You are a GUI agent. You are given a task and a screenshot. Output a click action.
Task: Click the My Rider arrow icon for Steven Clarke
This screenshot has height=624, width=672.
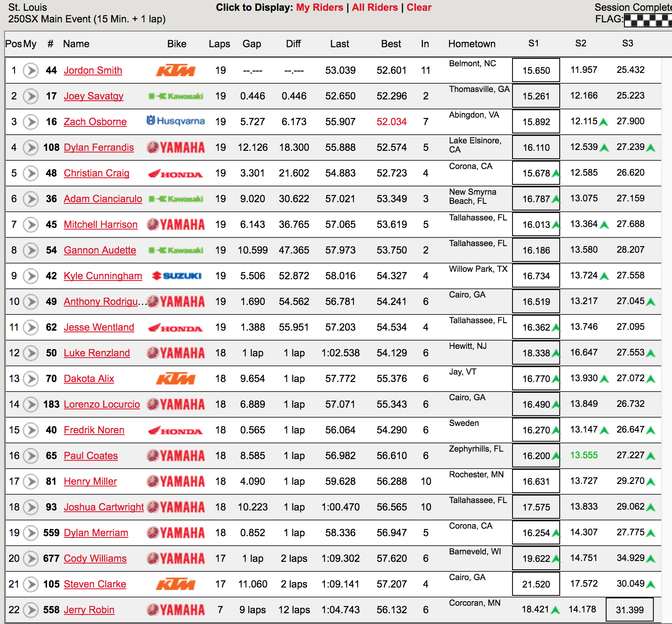pos(31,584)
